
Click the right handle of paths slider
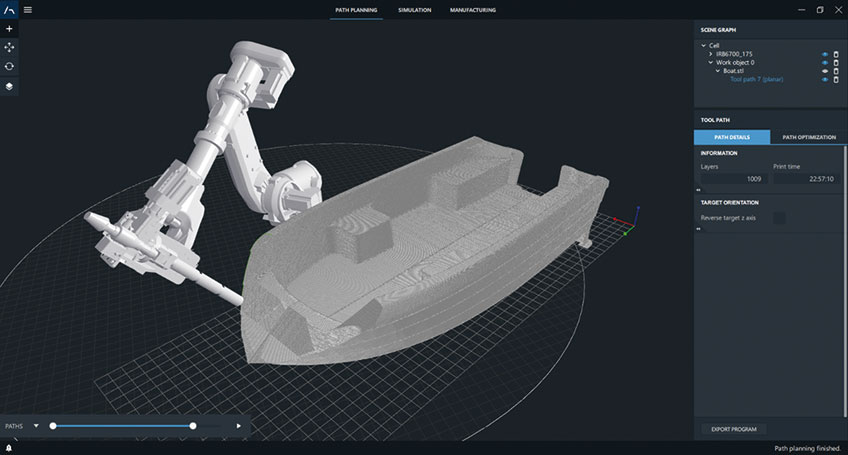193,425
